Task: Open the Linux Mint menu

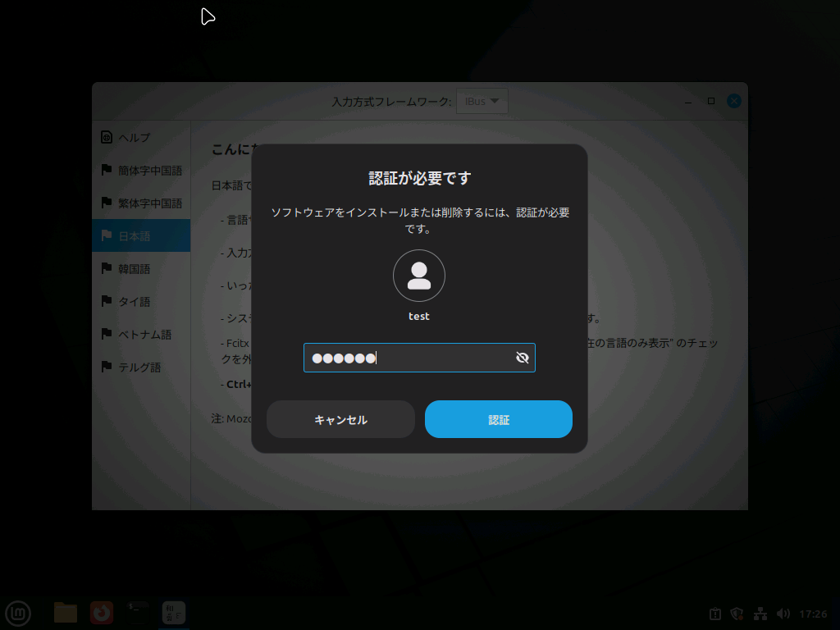Action: [x=18, y=612]
